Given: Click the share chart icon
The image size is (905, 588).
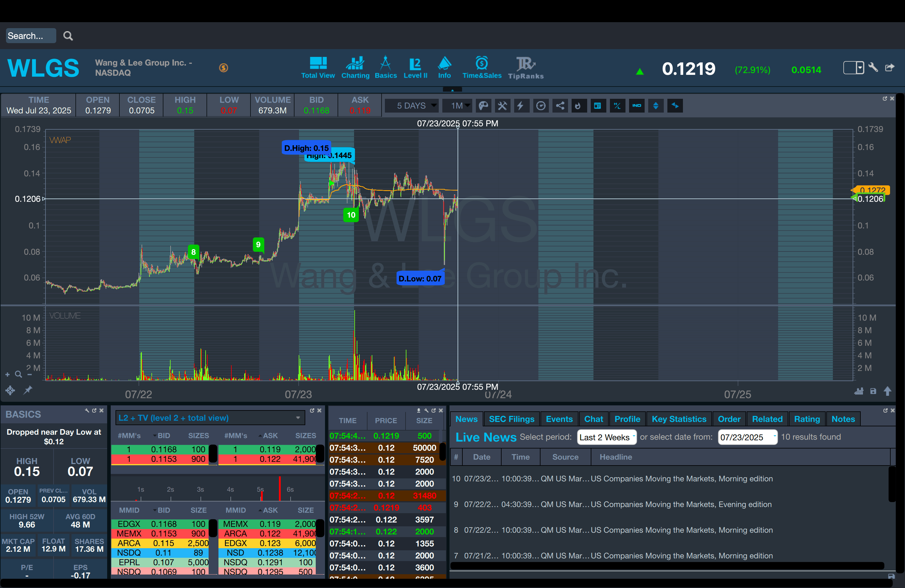Looking at the screenshot, I should [x=560, y=106].
